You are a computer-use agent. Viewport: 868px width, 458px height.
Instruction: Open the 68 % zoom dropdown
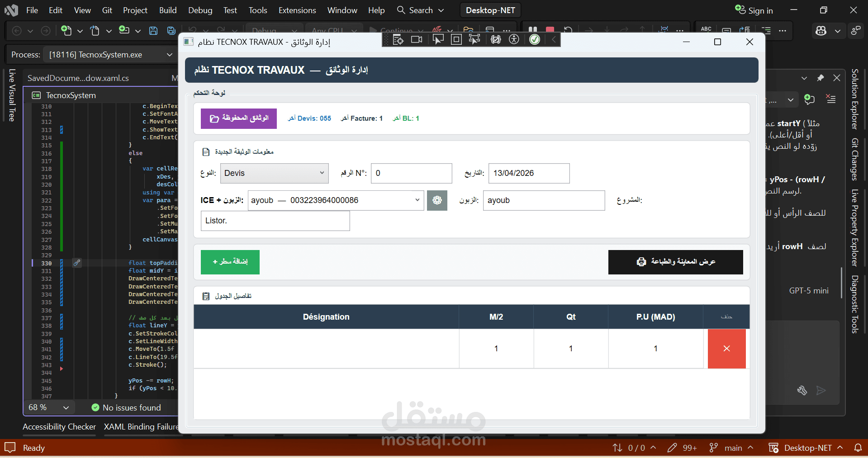[x=48, y=407]
